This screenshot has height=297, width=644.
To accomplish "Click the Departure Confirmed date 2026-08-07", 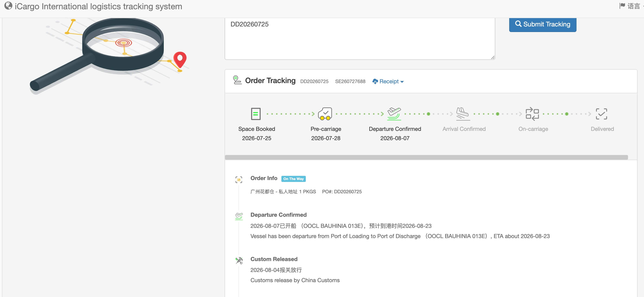I will 395,138.
